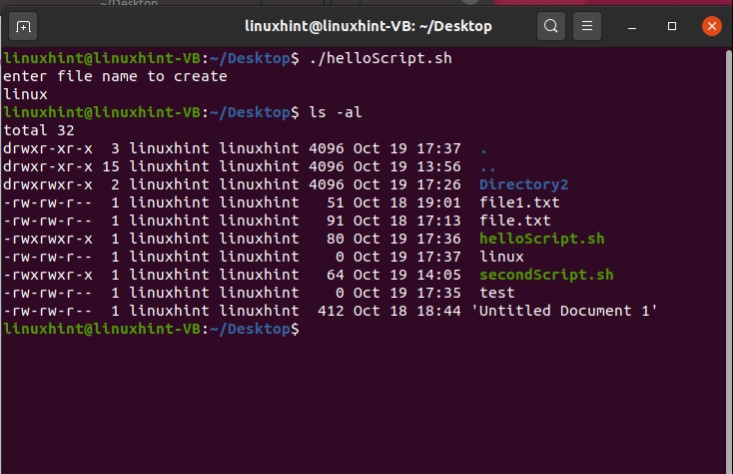Click the file1.txt file name

click(519, 202)
